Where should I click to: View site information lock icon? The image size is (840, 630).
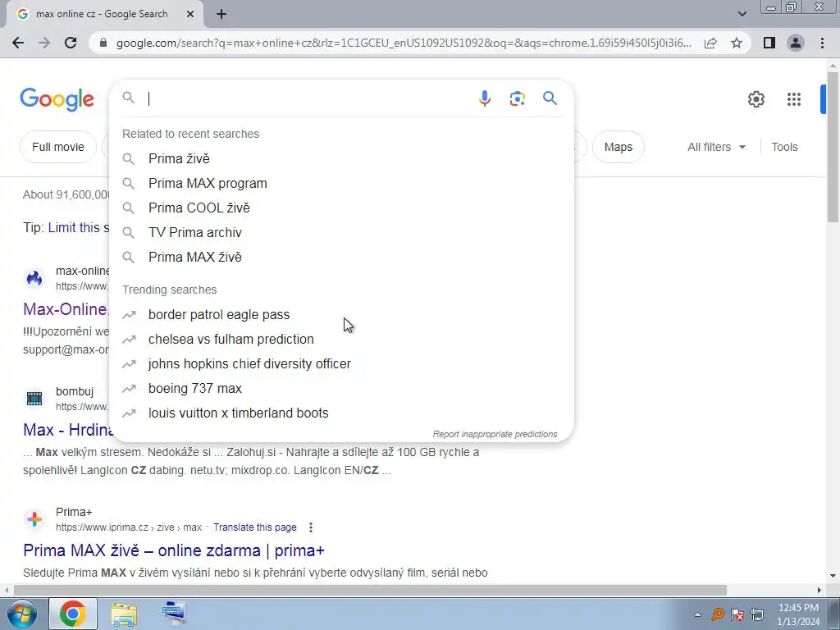(103, 43)
